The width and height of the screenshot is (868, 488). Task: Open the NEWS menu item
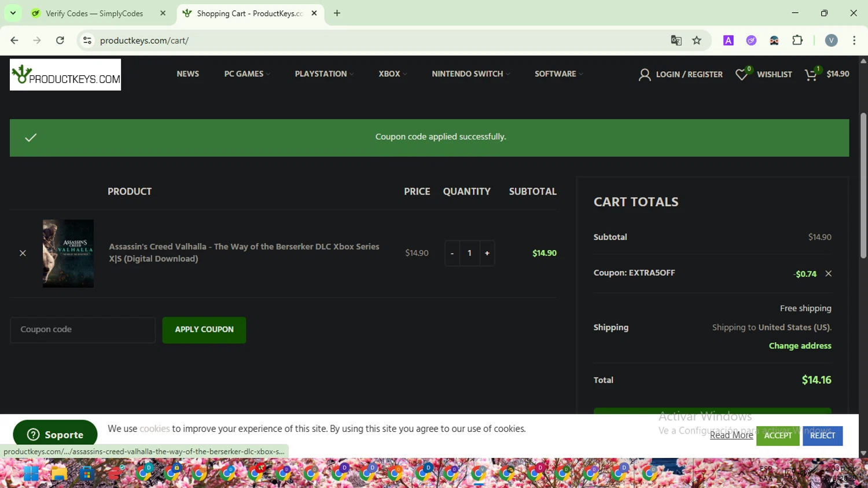[187, 74]
